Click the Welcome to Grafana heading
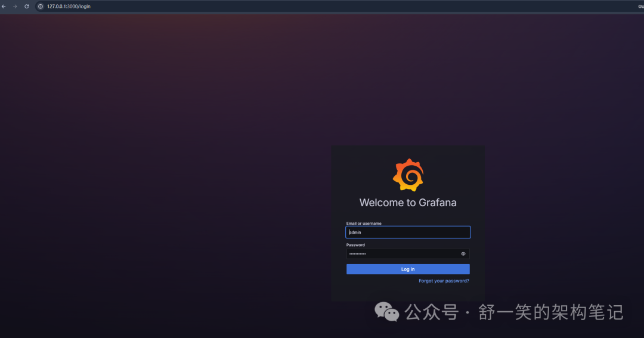The width and height of the screenshot is (644, 338). [408, 203]
